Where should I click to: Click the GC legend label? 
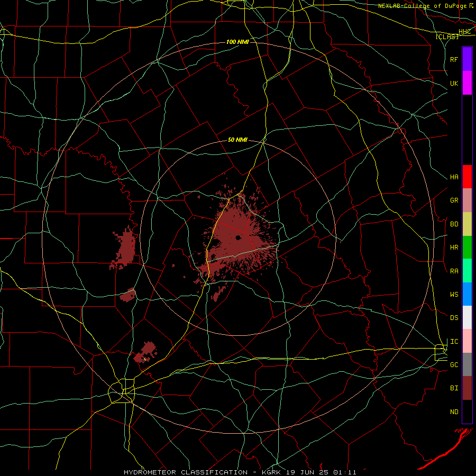click(454, 365)
